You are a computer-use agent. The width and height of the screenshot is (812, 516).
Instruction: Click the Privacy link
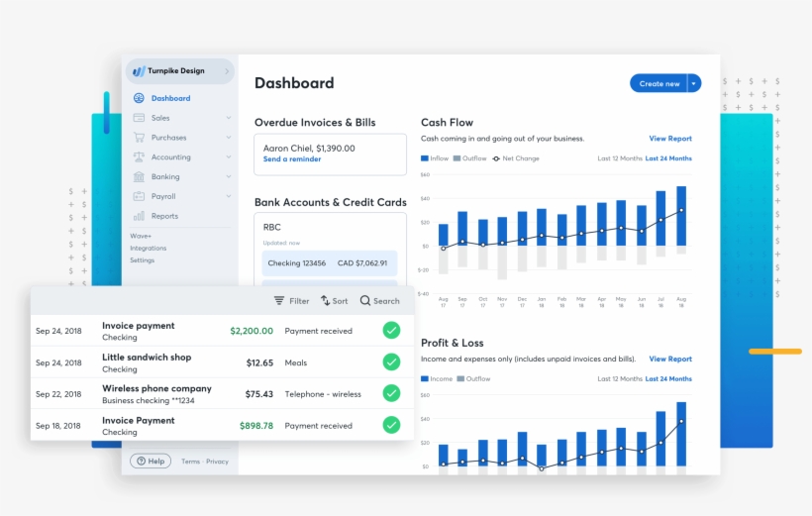point(217,462)
